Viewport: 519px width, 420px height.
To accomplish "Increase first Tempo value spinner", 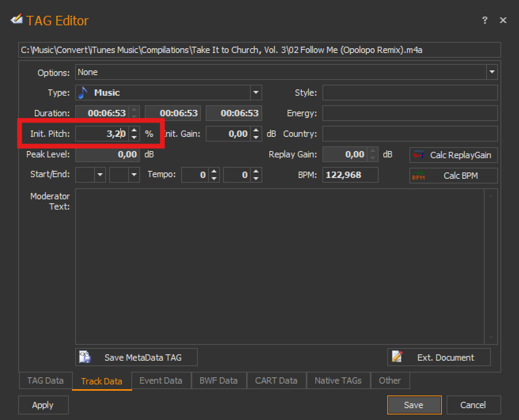I will pyautogui.click(x=214, y=171).
